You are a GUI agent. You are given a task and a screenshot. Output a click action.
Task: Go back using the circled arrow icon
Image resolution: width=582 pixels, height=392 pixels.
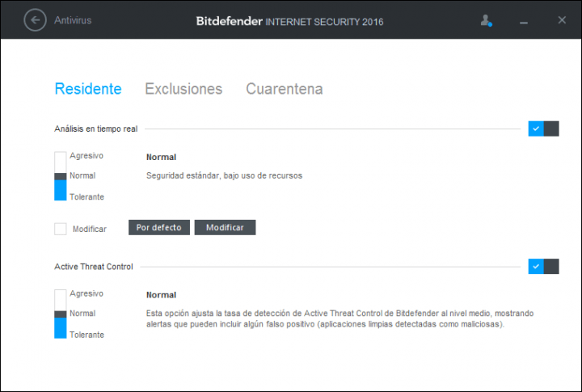pyautogui.click(x=35, y=20)
